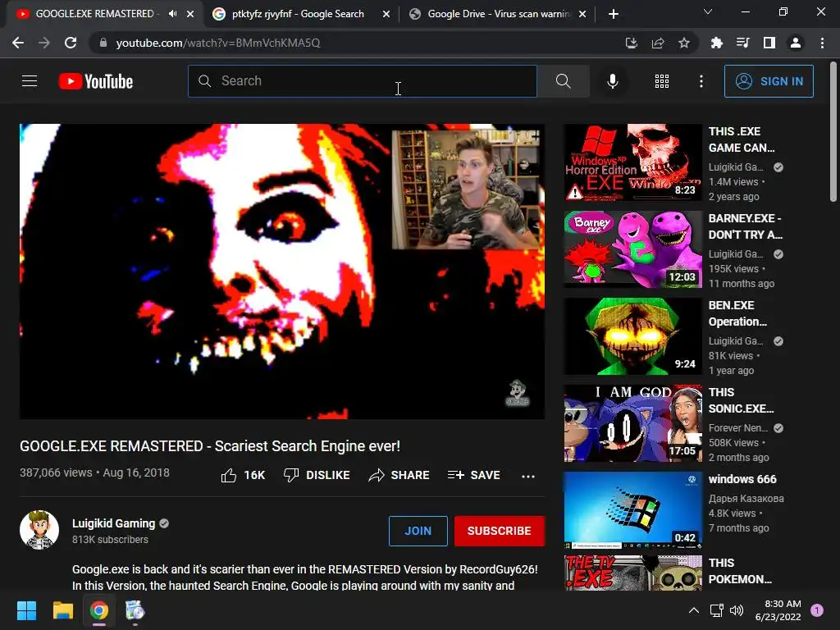Image resolution: width=840 pixels, height=630 pixels.
Task: Click the JOIN channel button
Action: 418,531
